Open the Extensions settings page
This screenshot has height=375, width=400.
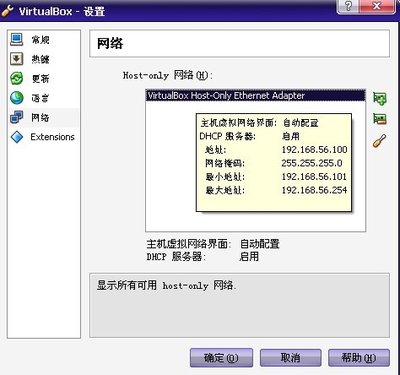click(x=52, y=137)
